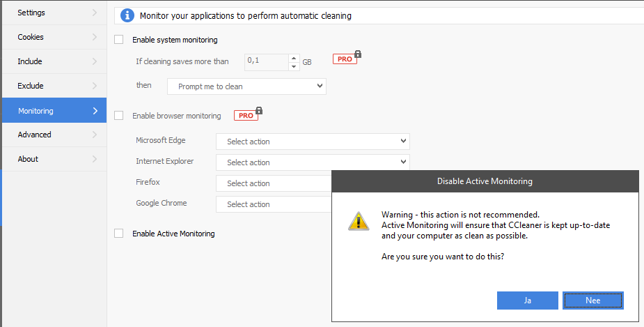Click the cleaning size GB input field
This screenshot has width=644, height=327.
[266, 61]
